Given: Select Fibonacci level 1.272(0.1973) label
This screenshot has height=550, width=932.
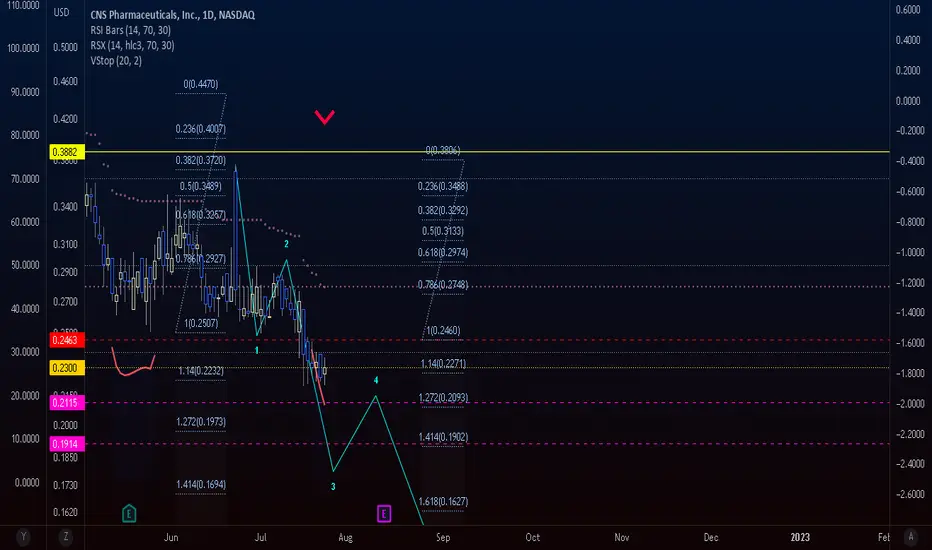Looking at the screenshot, I should click(201, 422).
